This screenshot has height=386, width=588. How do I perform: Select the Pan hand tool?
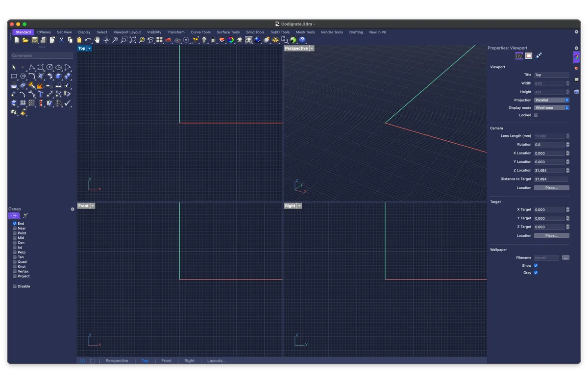pyautogui.click(x=97, y=40)
